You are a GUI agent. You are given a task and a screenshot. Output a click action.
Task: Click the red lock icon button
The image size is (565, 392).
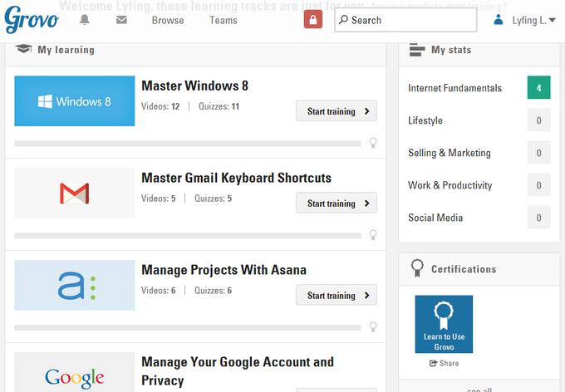[313, 19]
